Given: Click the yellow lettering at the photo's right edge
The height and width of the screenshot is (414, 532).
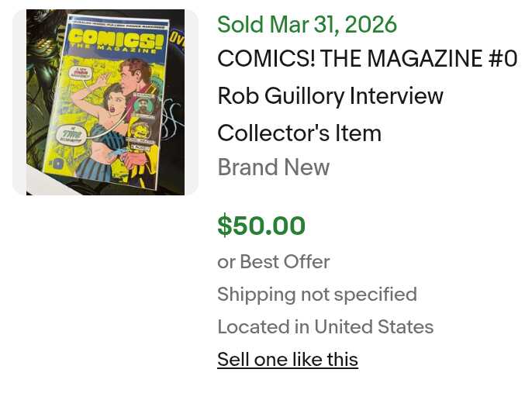Looking at the screenshot, I should point(177,36).
